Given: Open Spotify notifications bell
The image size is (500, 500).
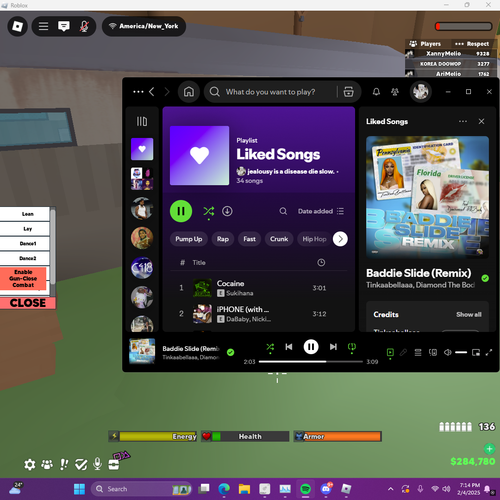Looking at the screenshot, I should [376, 92].
